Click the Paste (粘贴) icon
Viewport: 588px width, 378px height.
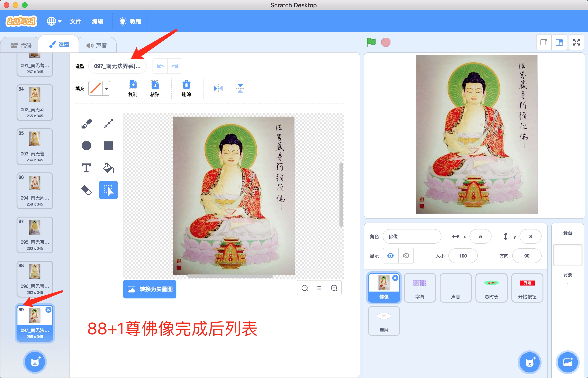[x=155, y=88]
